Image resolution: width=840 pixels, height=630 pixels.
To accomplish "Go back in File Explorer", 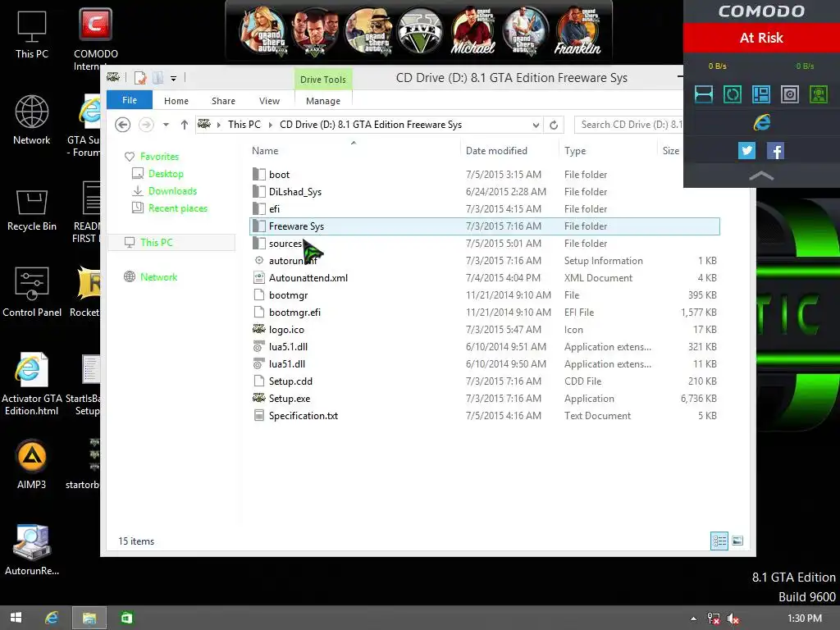I will click(x=123, y=125).
